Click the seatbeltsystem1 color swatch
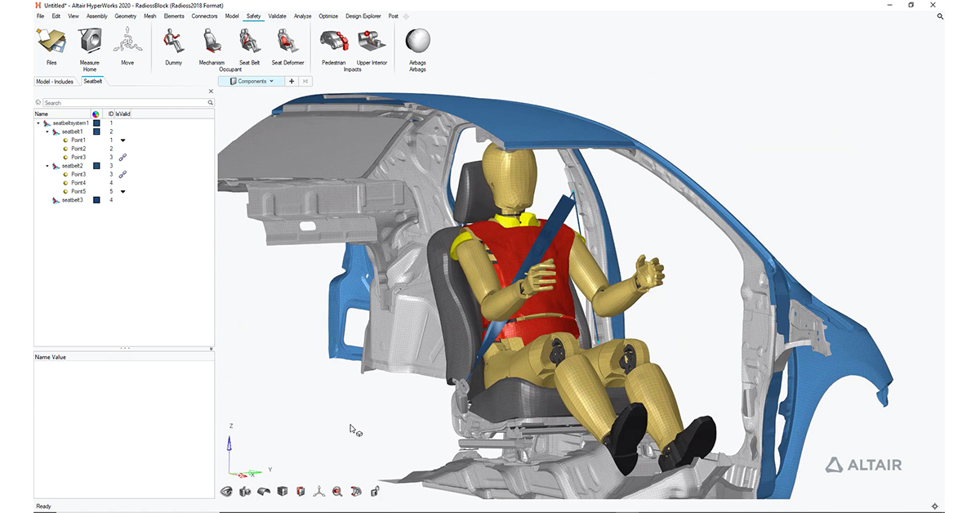This screenshot has width=980, height=513. 96,123
